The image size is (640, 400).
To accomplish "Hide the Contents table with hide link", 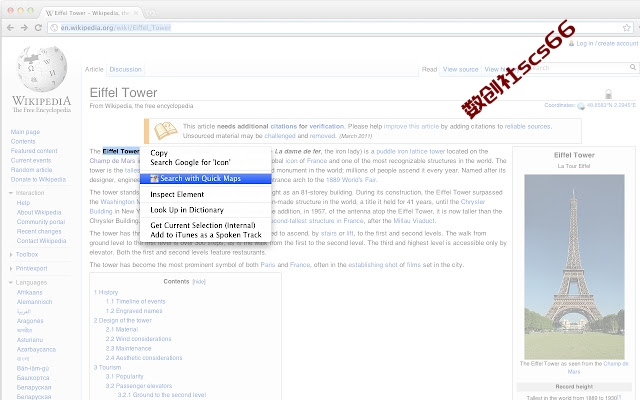I will 199,282.
